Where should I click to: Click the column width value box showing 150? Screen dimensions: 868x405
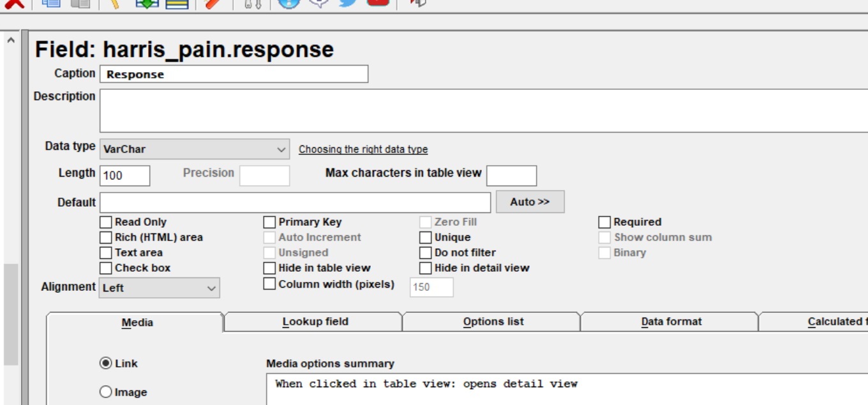pyautogui.click(x=431, y=287)
